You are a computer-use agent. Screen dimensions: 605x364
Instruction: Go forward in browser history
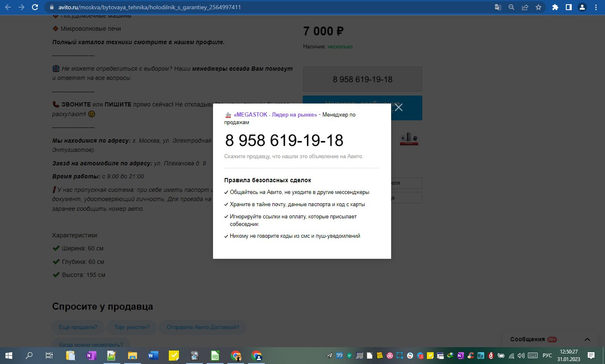21,7
